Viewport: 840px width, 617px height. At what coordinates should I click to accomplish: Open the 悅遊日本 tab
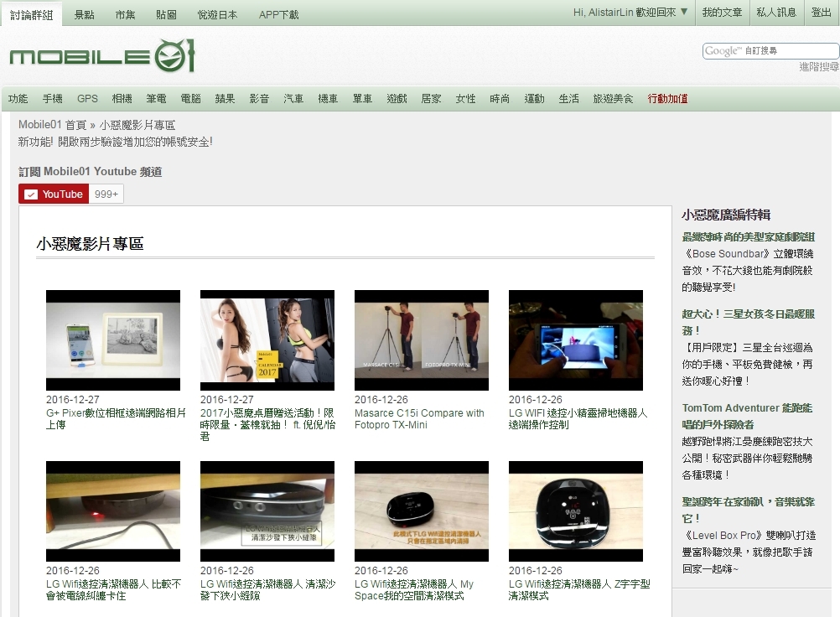(x=217, y=14)
